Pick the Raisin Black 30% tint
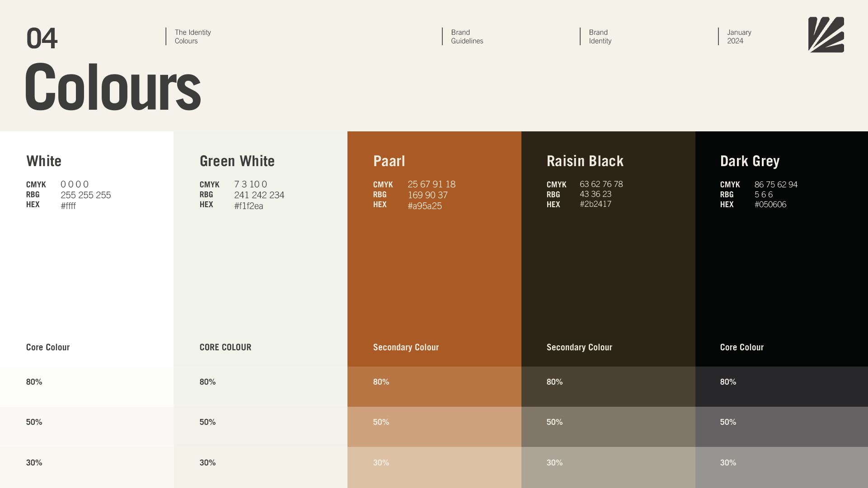The width and height of the screenshot is (868, 488). [608, 467]
